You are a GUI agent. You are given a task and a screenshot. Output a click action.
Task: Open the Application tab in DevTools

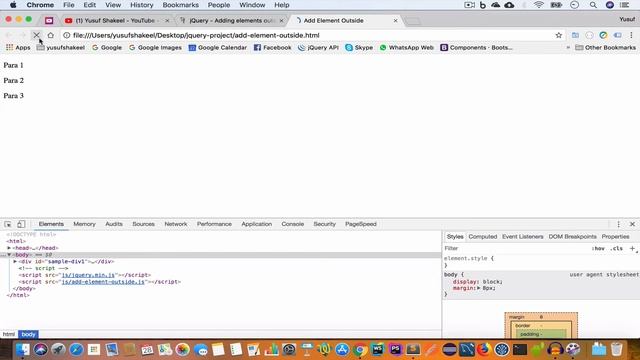257,224
